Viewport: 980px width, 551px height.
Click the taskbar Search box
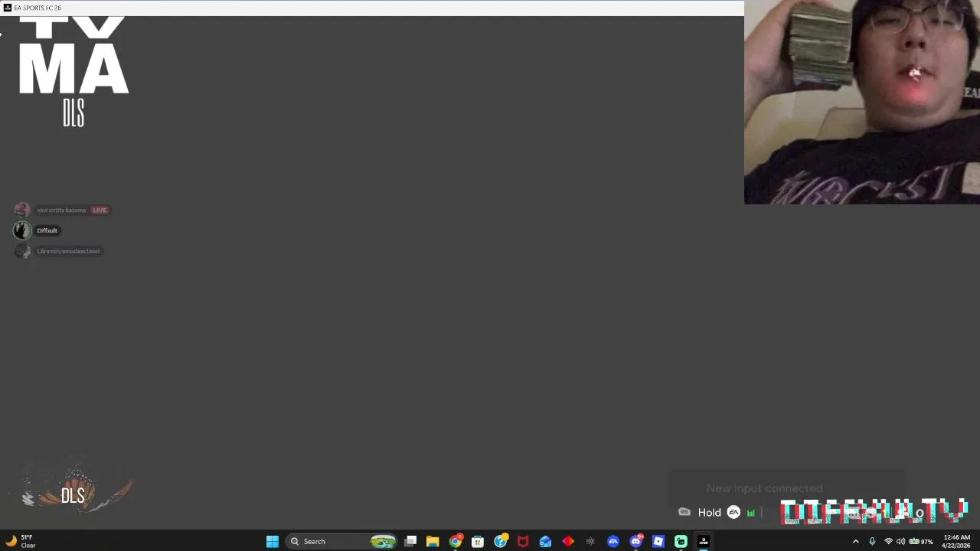[x=342, y=541]
